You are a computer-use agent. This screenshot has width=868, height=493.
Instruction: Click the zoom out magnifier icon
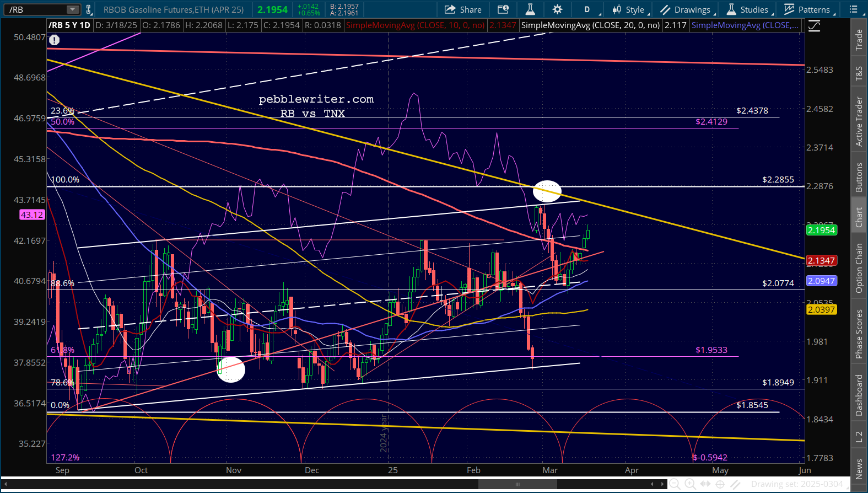tap(675, 484)
